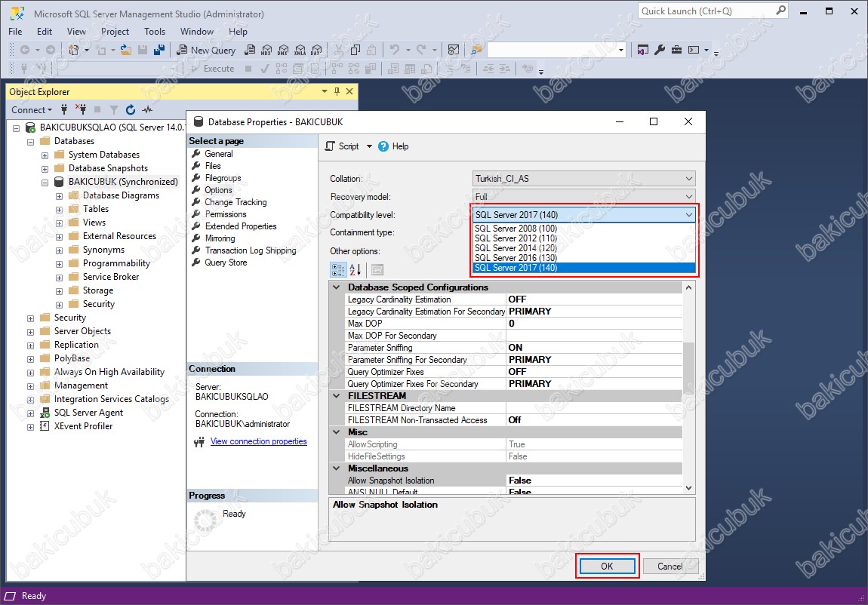
Task: Click the Copy toolbar icon
Action: click(x=356, y=51)
